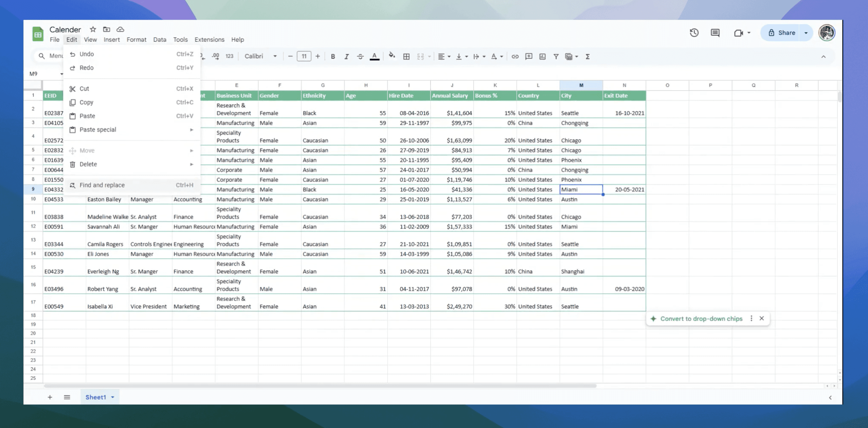This screenshot has width=868, height=428.
Task: Create a filter with the funnel icon
Action: point(556,56)
